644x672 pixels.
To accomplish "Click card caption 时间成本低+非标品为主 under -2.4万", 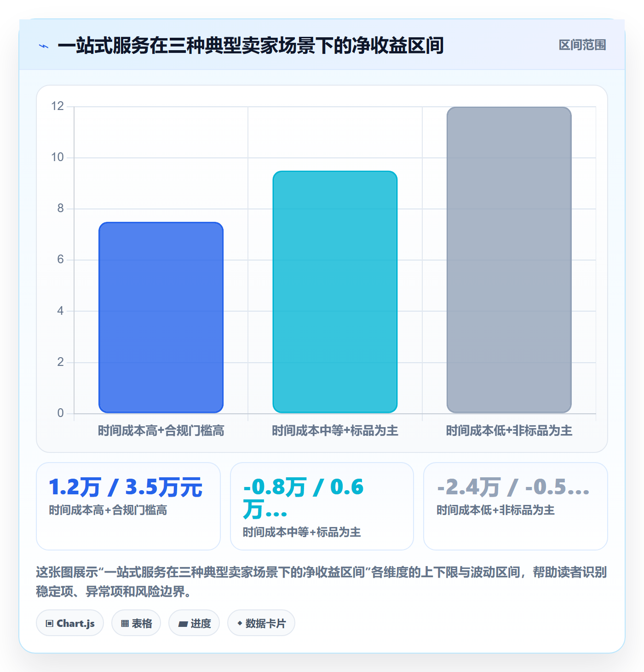I will (x=495, y=510).
